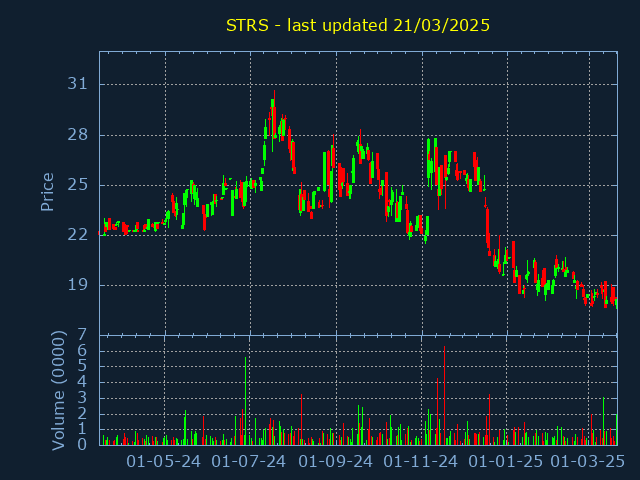
Task: Click the volume axis label 2
Action: (x=82, y=413)
